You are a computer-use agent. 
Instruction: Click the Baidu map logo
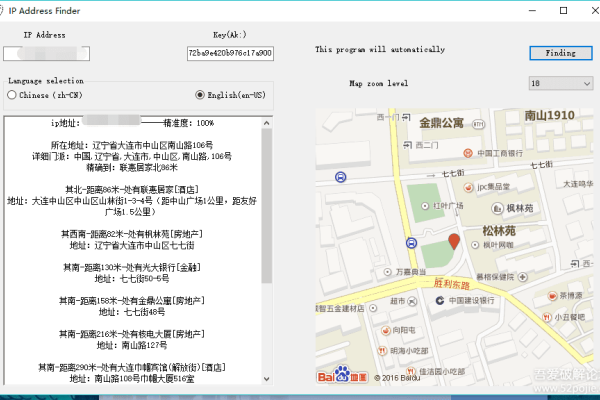click(x=342, y=375)
